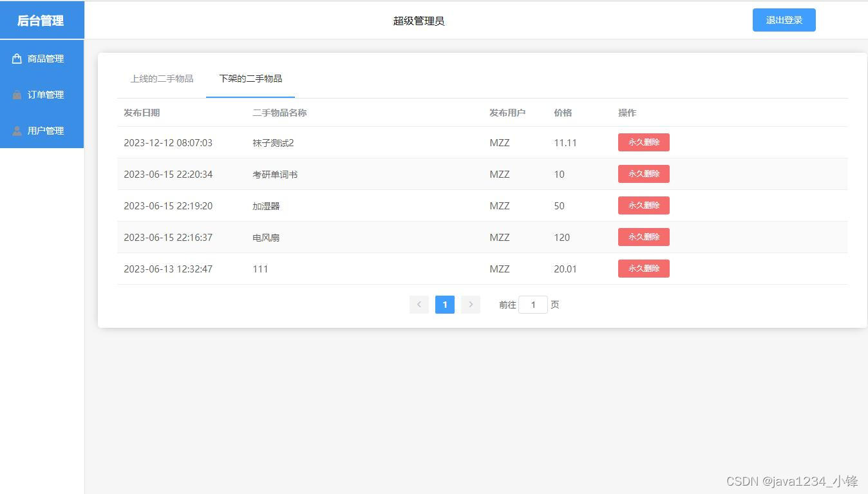Open 商品管理 menu item

(42, 59)
